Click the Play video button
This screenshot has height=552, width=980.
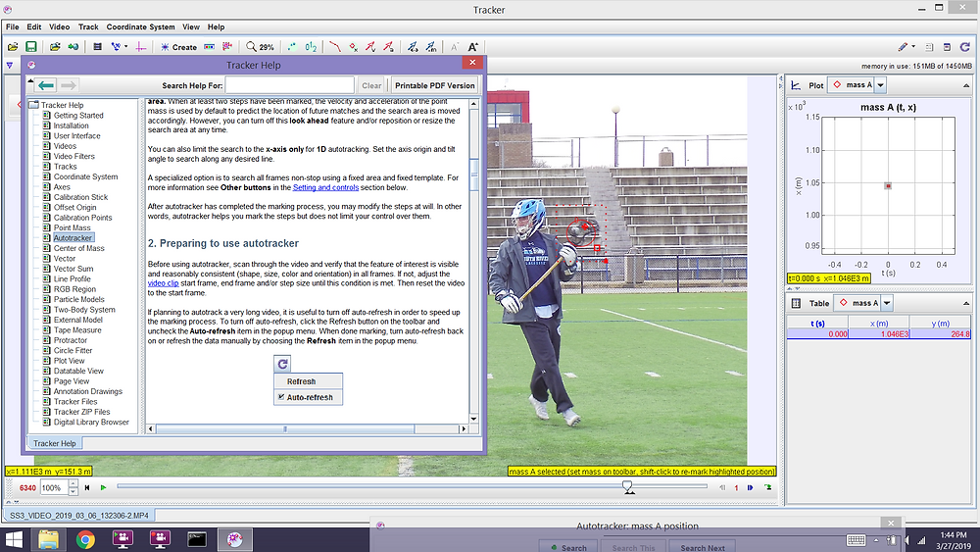tap(103, 487)
